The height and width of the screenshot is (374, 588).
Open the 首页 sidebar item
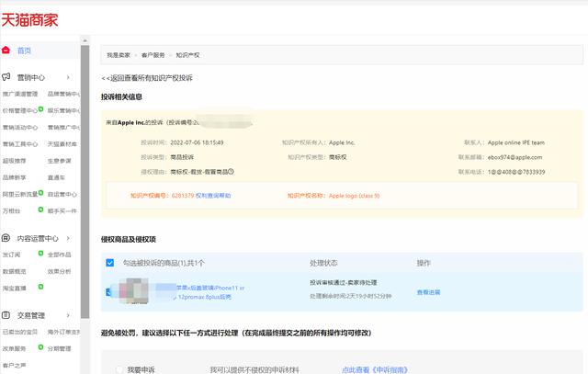(x=24, y=51)
